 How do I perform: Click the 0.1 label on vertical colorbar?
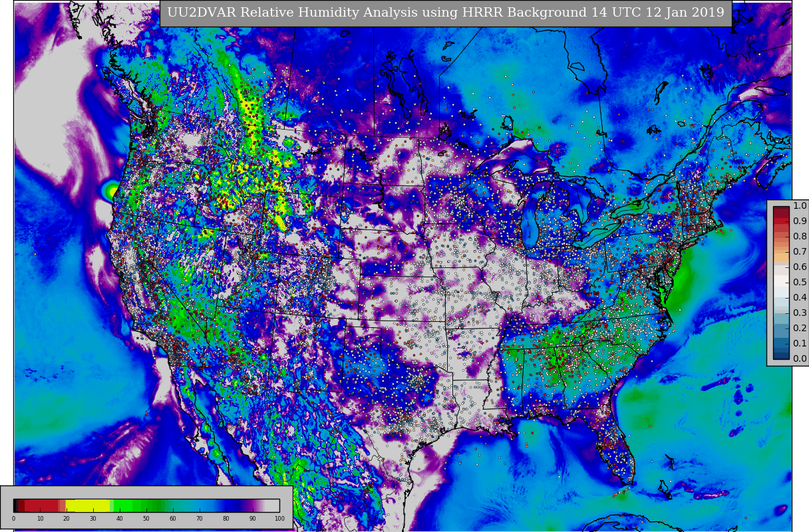(800, 344)
